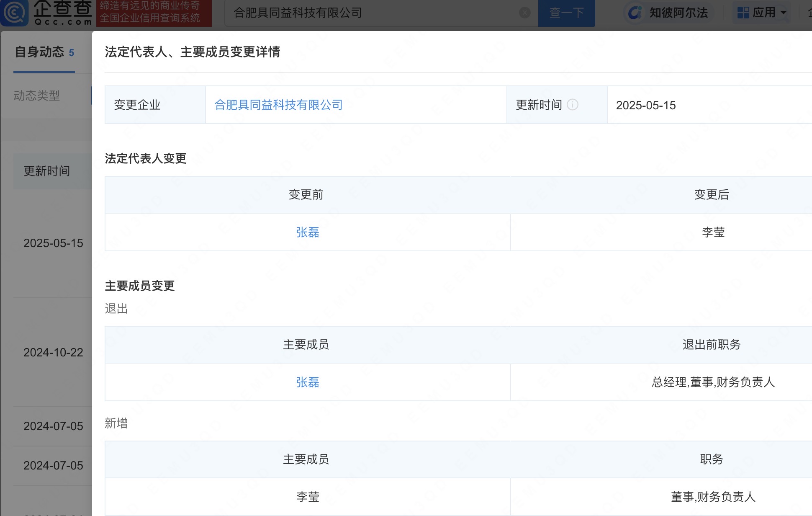Open 合肥具同益科技有限公司 company link
The width and height of the screenshot is (812, 516).
(278, 105)
